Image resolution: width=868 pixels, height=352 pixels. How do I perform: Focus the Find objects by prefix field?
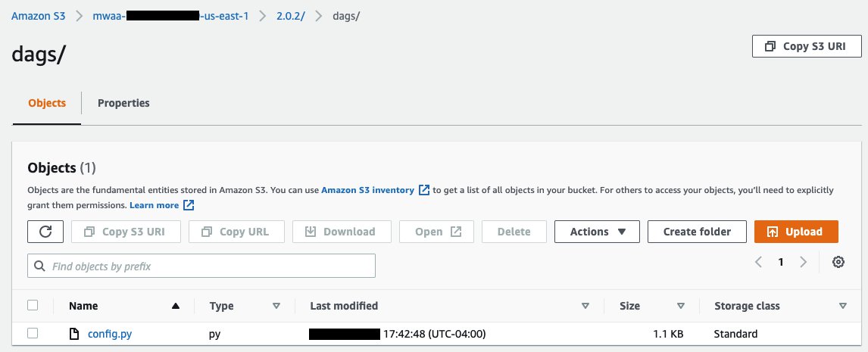tap(201, 266)
